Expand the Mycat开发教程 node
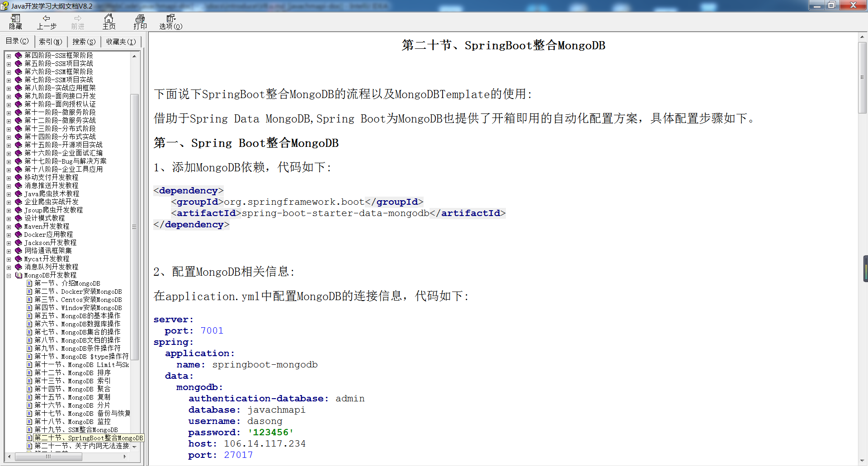This screenshot has height=466, width=868. [9, 259]
